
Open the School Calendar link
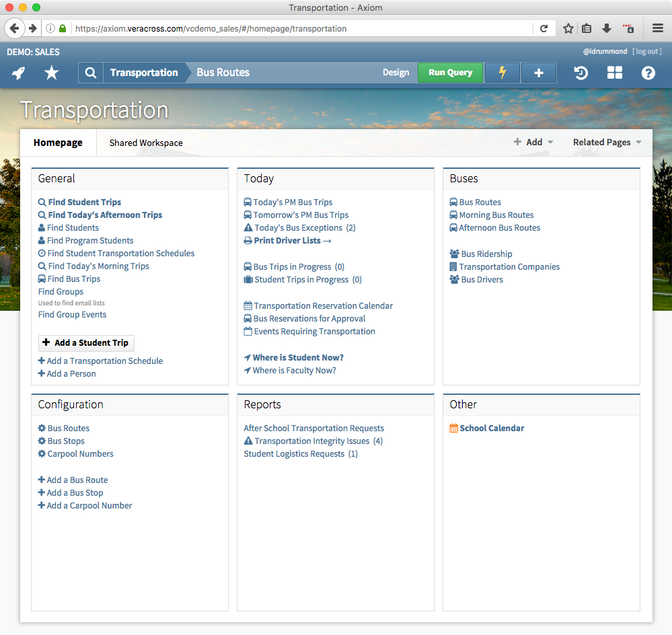pyautogui.click(x=491, y=428)
